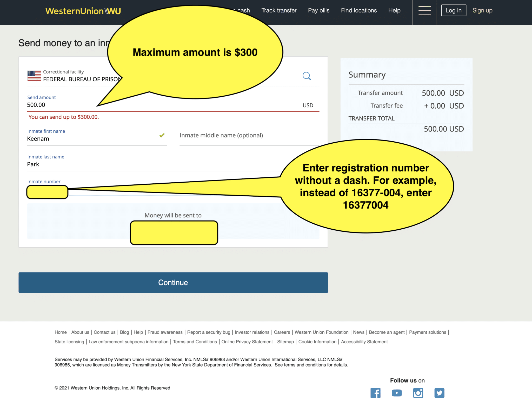The image size is (532, 420).
Task: Open the Terms and Conditions link
Action: [195, 342]
